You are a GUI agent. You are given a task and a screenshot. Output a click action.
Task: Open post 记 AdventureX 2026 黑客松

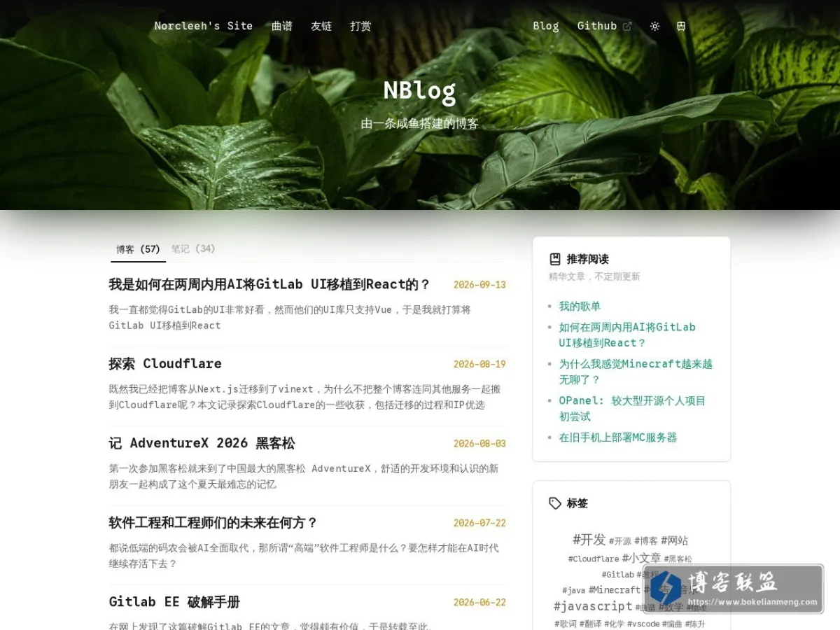click(x=202, y=443)
